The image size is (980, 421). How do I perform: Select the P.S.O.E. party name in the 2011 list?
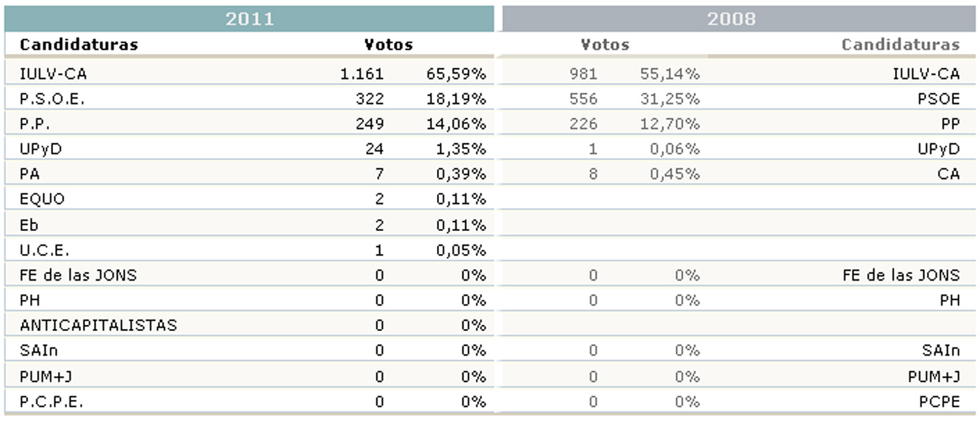[x=52, y=99]
